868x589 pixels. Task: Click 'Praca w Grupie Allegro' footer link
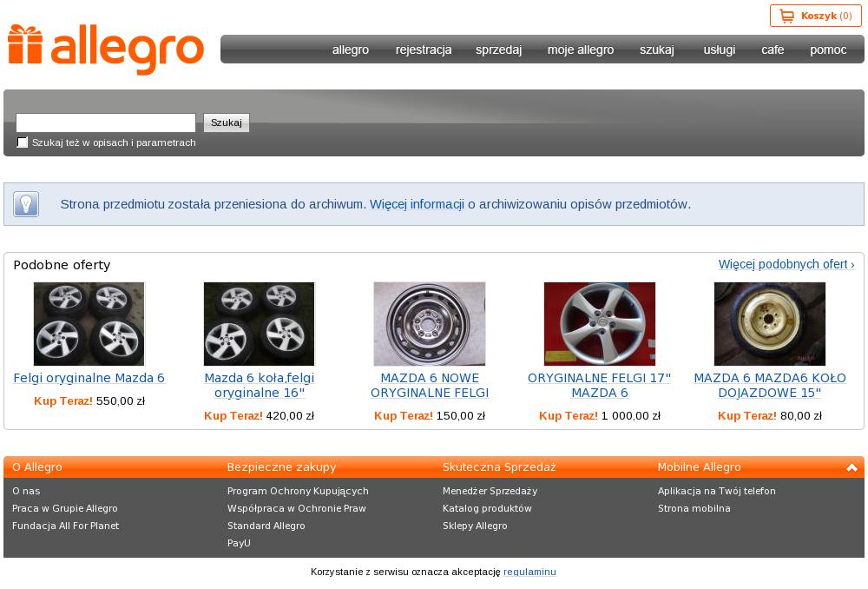pyautogui.click(x=65, y=508)
